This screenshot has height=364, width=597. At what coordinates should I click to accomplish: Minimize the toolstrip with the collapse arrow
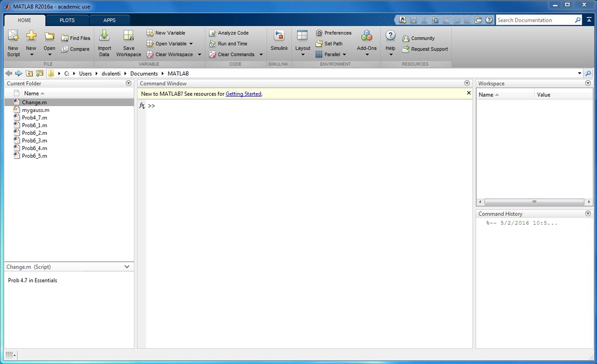[589, 20]
